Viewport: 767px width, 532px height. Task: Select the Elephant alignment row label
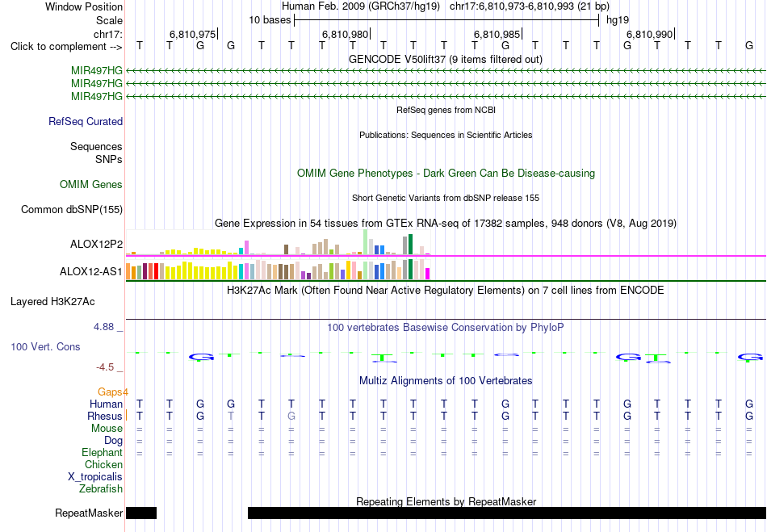103,452
